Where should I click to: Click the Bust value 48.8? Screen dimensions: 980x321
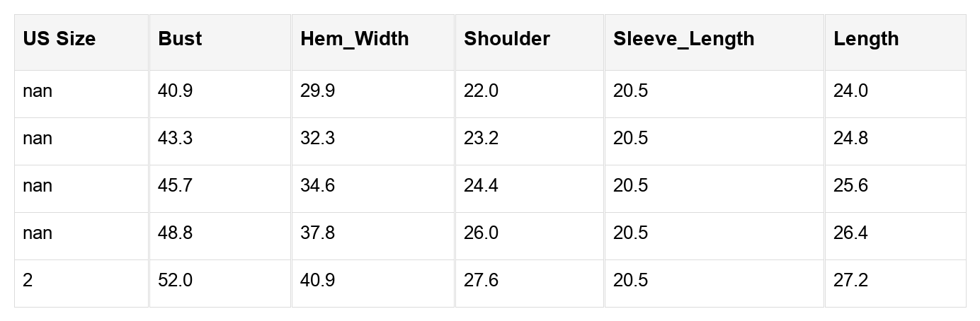pos(175,233)
